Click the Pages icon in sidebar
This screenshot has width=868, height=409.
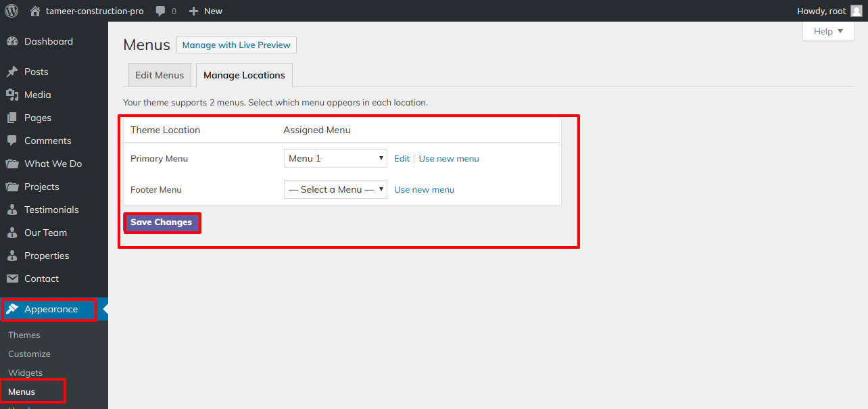pyautogui.click(x=12, y=118)
